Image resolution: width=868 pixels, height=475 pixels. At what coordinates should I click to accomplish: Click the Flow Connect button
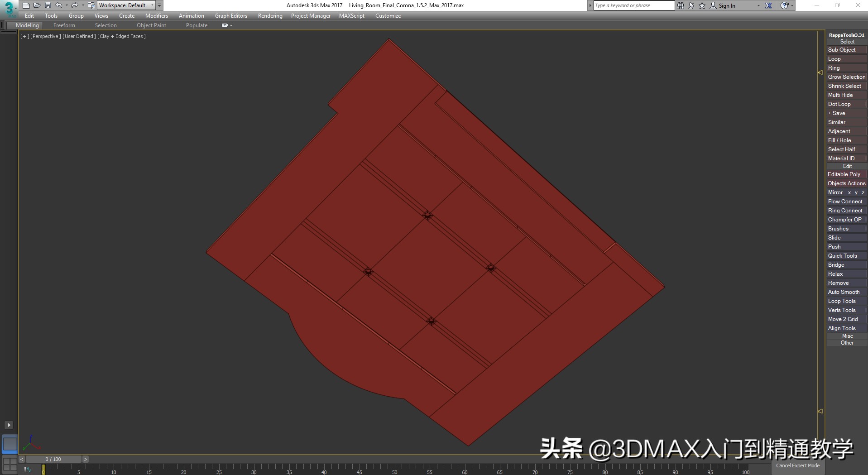(847, 202)
